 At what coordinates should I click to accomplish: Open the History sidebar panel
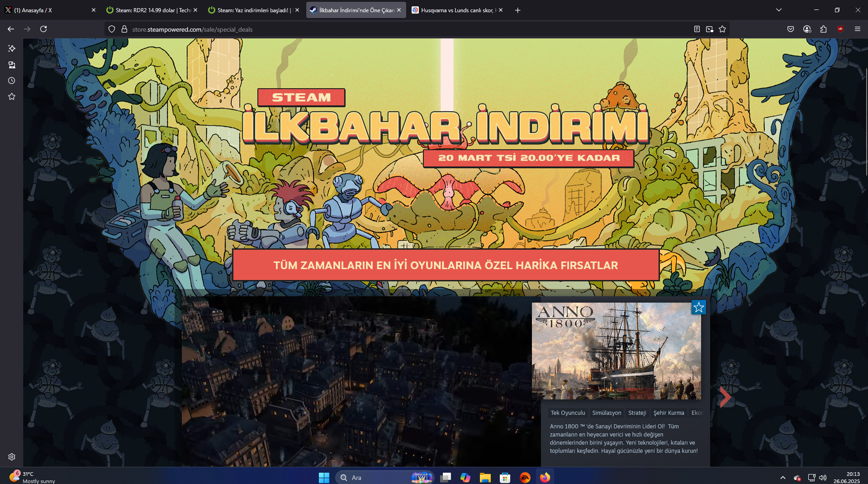12,81
